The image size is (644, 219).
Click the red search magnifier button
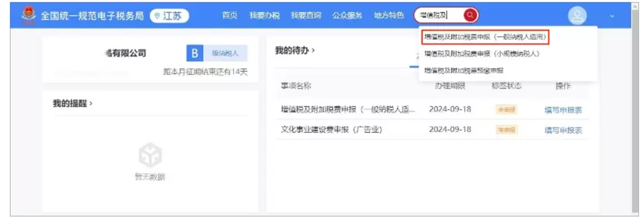tap(469, 15)
